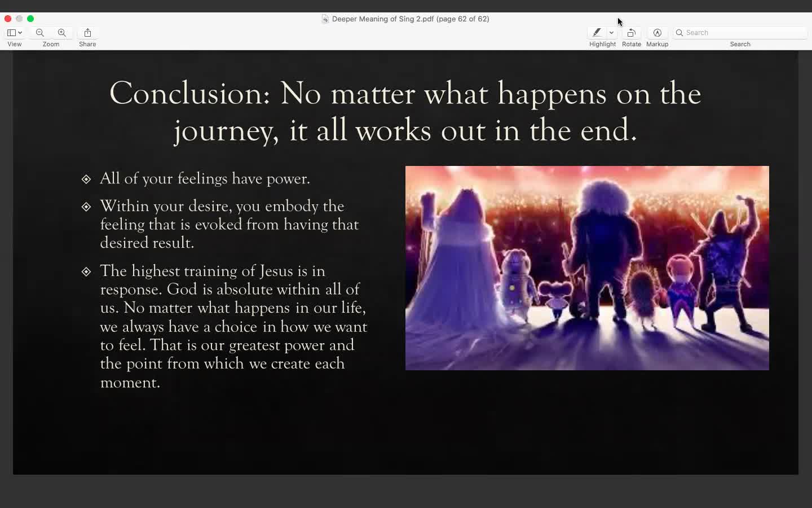Expand the Highlight color dropdown arrow

pyautogui.click(x=611, y=33)
